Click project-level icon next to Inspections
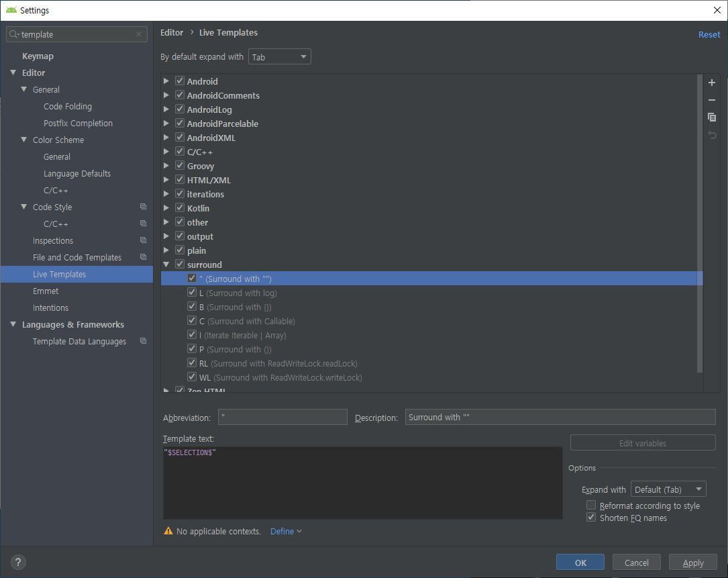This screenshot has height=578, width=728. pos(143,240)
